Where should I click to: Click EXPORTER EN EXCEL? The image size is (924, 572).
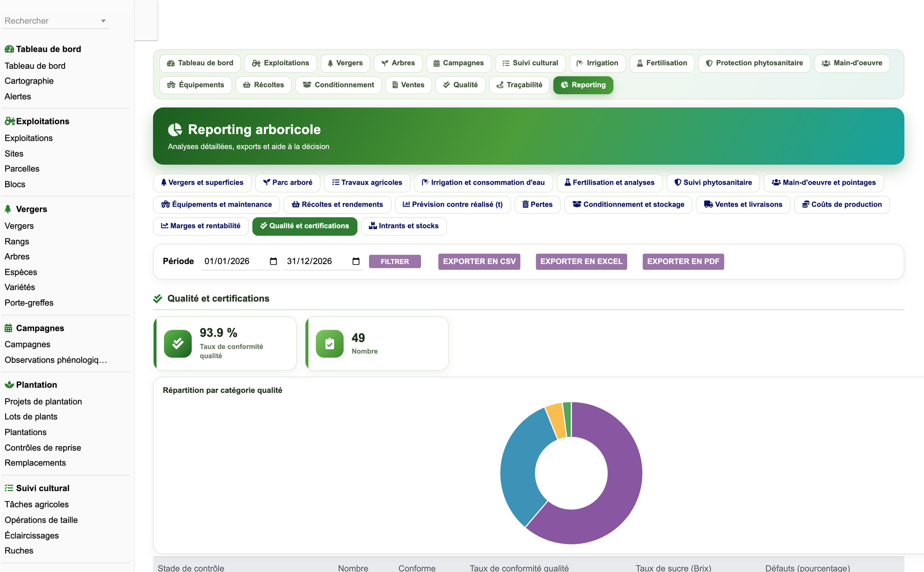click(581, 262)
